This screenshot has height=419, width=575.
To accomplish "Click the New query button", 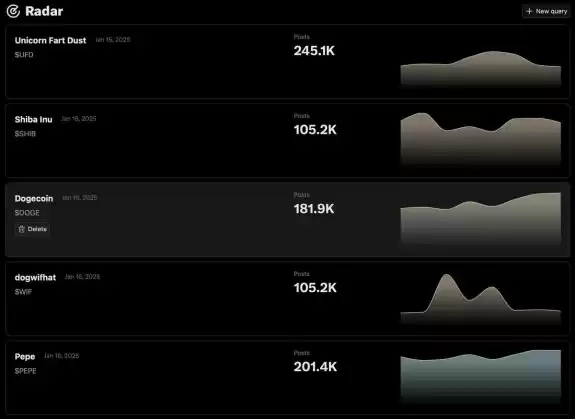I will click(x=546, y=11).
